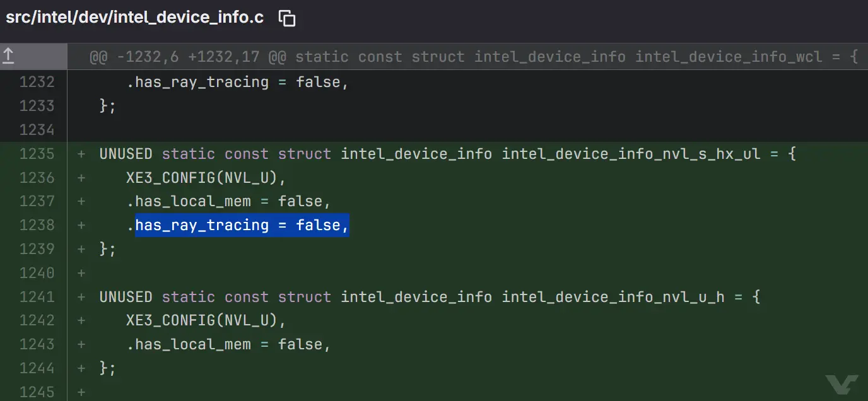Copy the intel_device_info.c file path

pyautogui.click(x=287, y=18)
